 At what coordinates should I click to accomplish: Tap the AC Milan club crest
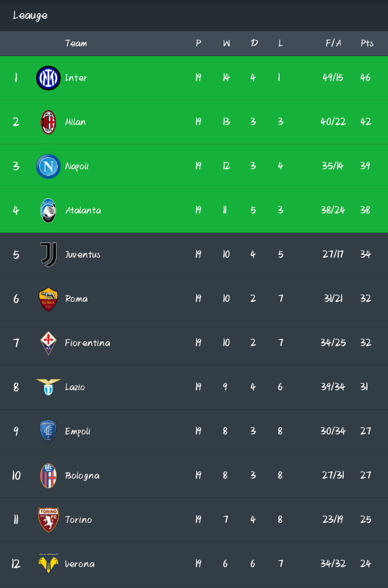[48, 122]
